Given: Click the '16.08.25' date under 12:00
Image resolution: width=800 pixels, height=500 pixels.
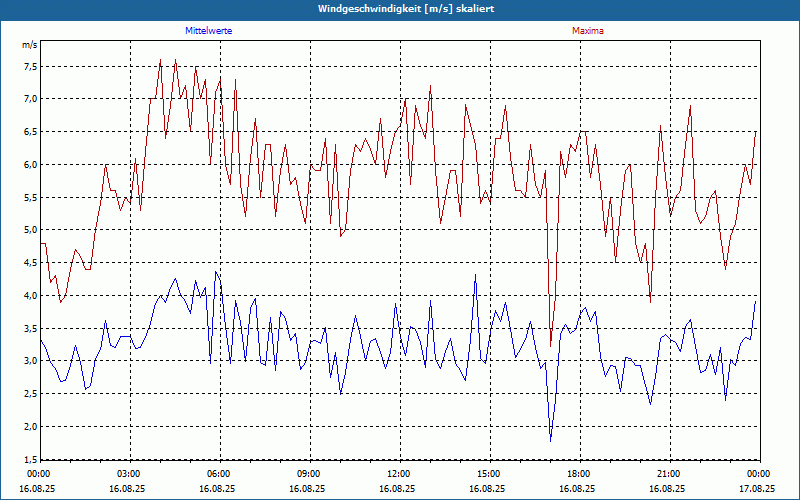Looking at the screenshot, I should pyautogui.click(x=397, y=488).
